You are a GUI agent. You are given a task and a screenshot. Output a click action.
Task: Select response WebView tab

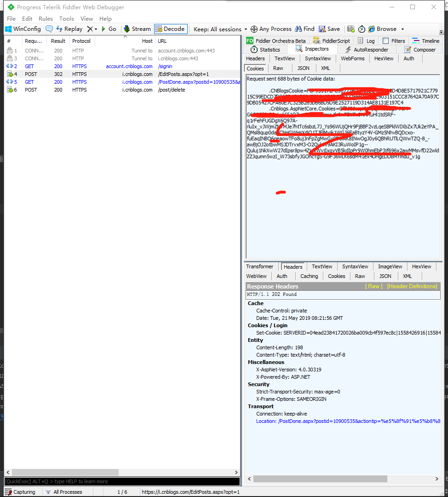point(256,276)
